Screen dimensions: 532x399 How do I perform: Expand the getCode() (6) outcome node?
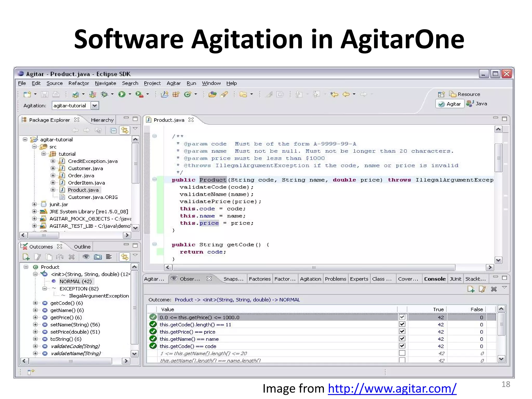(35, 303)
